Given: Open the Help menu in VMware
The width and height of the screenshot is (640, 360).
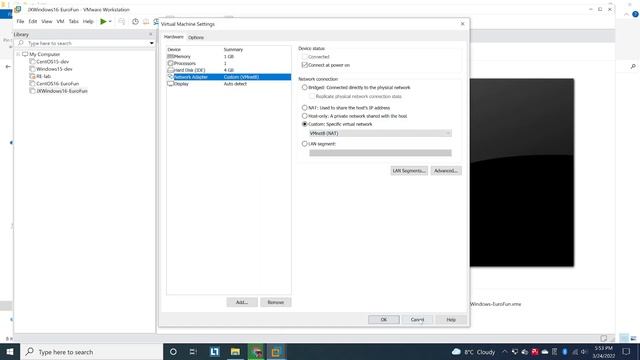Looking at the screenshot, I should 88,21.
